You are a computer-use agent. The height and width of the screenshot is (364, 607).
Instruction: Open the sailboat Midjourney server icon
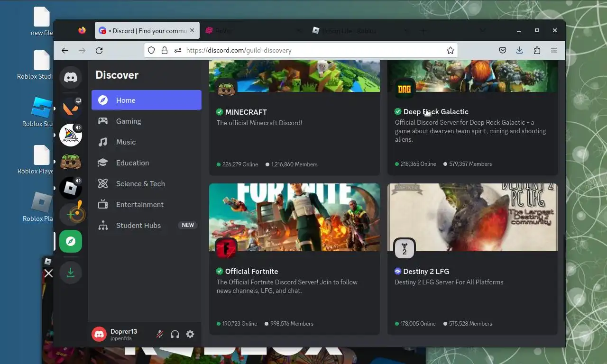coord(71,135)
